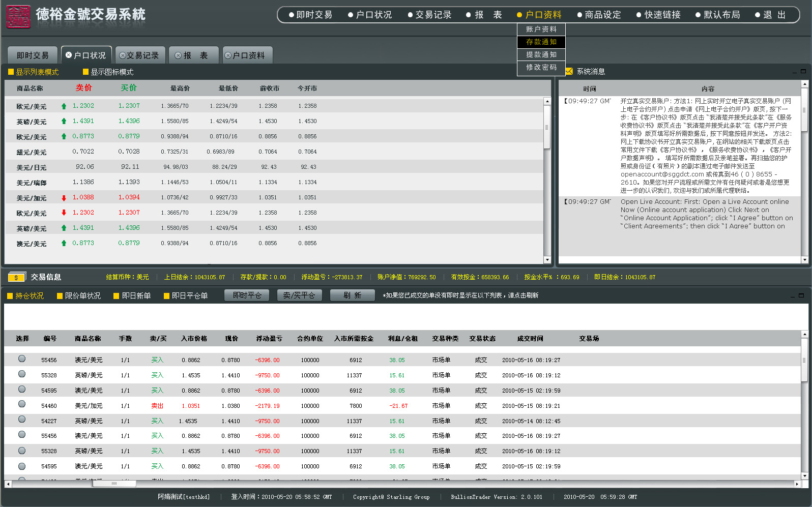Open 交易记录 in the top navigation bar

coord(429,15)
